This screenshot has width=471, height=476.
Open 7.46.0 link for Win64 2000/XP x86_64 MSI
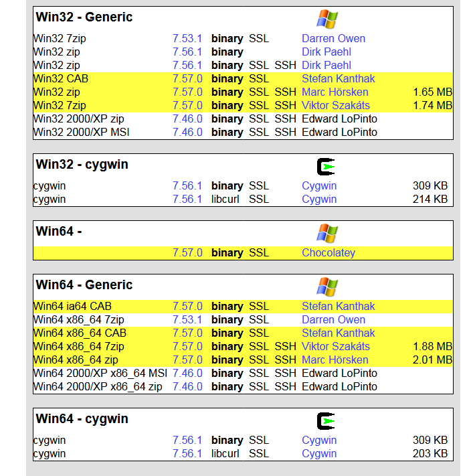coord(187,373)
